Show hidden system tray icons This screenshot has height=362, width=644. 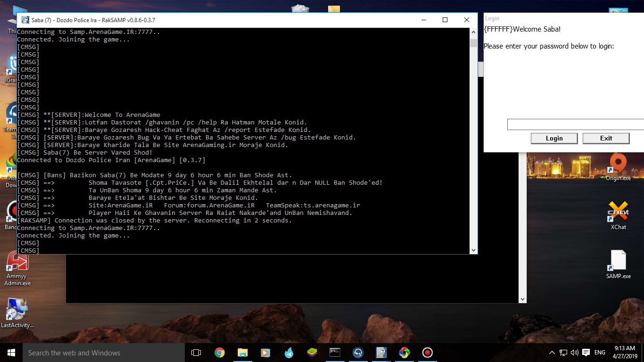pos(552,353)
